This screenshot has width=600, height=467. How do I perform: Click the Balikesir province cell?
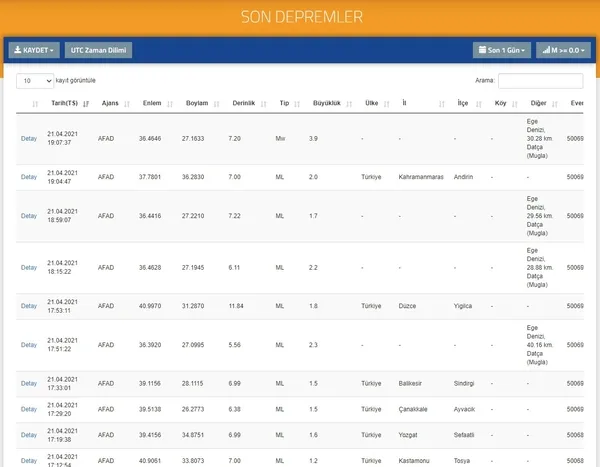[410, 384]
